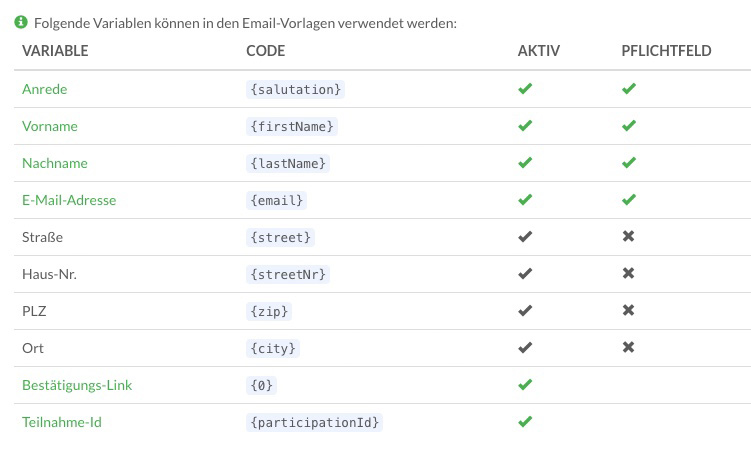
Task: Toggle the Pflichtfeld mark for Nachname
Action: pyautogui.click(x=628, y=162)
